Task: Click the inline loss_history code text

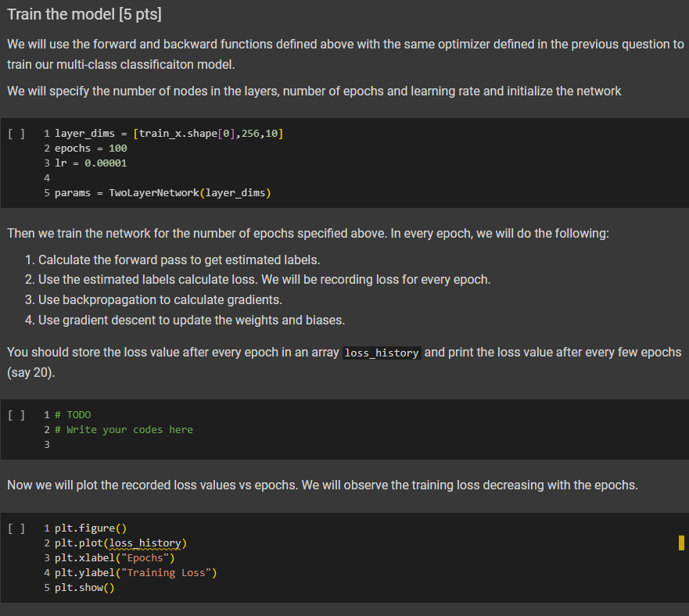Action: 382,353
